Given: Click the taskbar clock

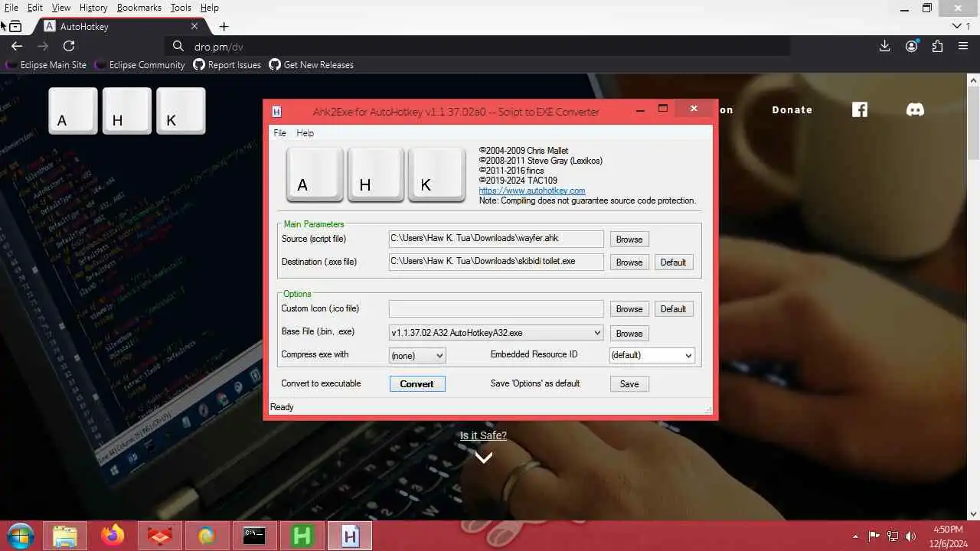Looking at the screenshot, I should pyautogui.click(x=949, y=536).
